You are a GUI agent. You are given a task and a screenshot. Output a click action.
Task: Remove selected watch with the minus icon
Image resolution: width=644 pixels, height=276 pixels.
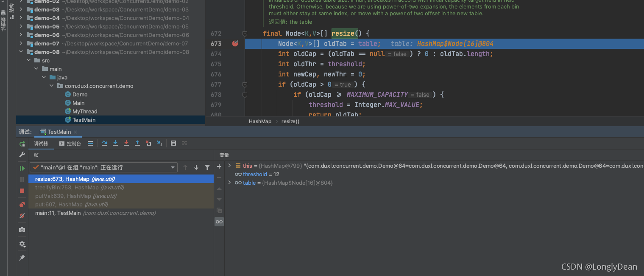click(219, 177)
